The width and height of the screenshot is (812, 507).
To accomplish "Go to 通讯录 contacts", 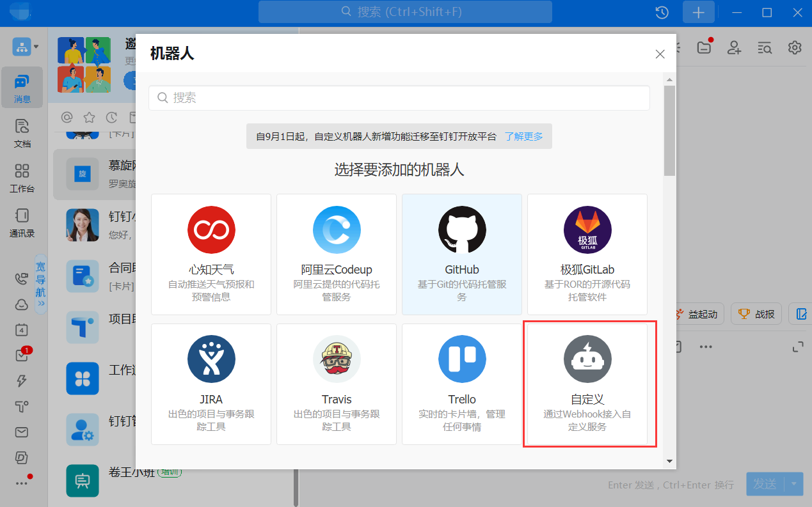I will 22,222.
